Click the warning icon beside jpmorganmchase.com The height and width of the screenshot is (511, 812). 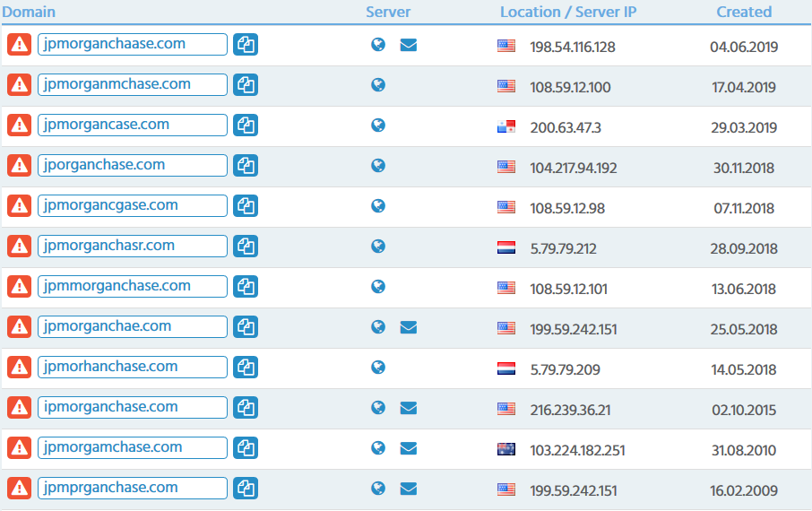pos(19,85)
